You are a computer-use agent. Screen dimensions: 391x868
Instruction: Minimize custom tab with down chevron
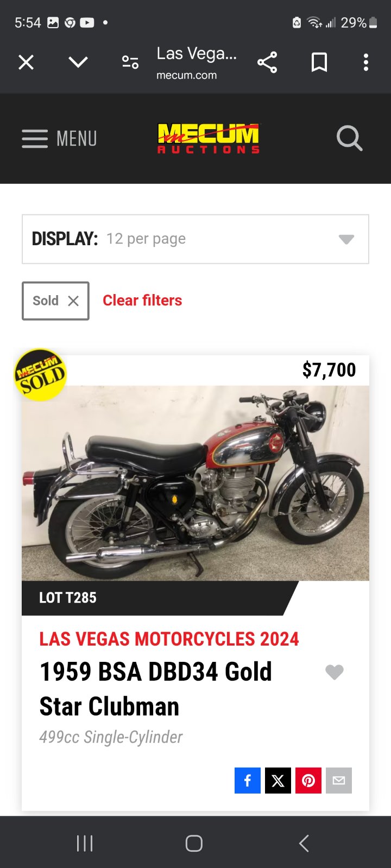point(78,62)
